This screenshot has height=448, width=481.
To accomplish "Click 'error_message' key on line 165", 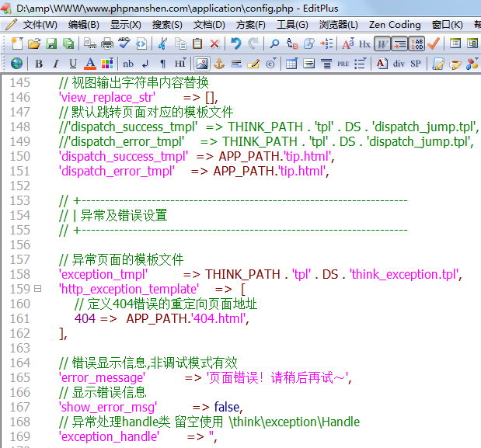I will (102, 378).
